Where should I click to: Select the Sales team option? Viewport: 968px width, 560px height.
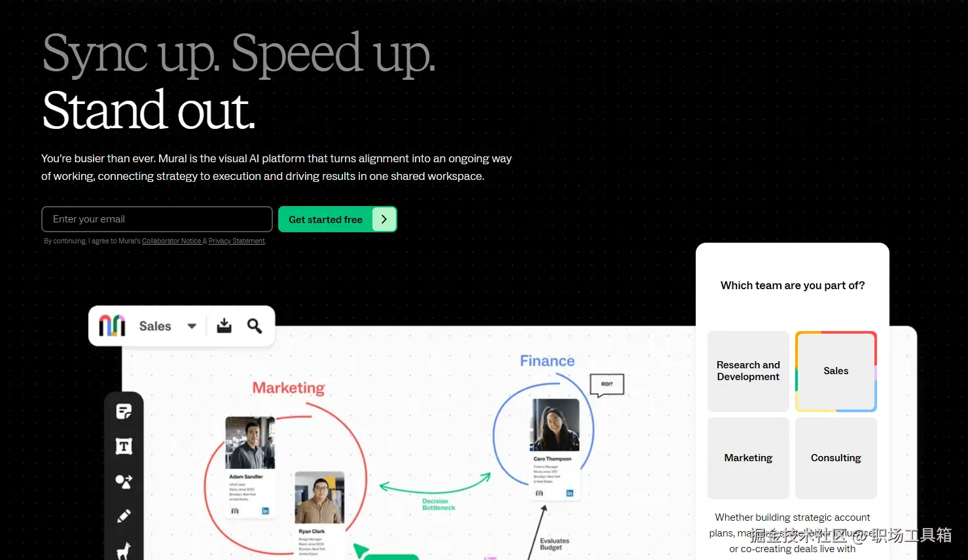(836, 371)
